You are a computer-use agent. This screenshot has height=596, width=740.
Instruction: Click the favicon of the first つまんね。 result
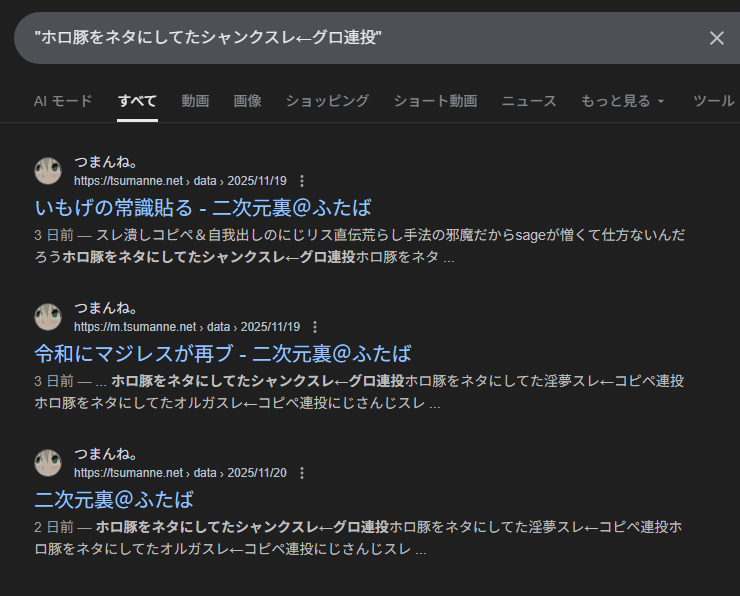tap(48, 171)
